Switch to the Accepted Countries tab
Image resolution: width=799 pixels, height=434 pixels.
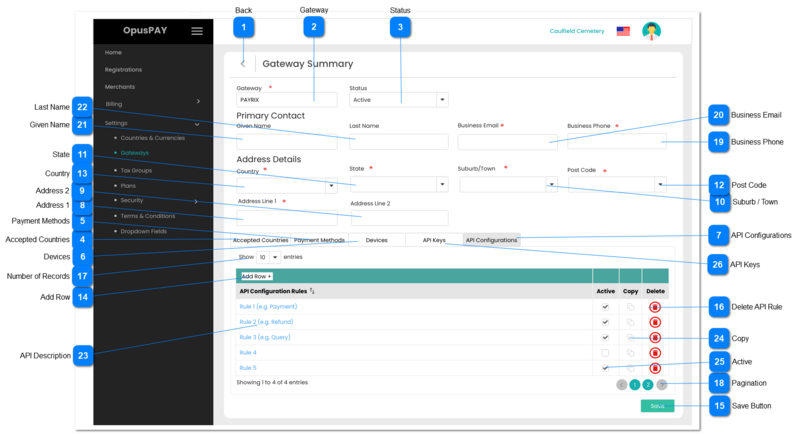260,240
